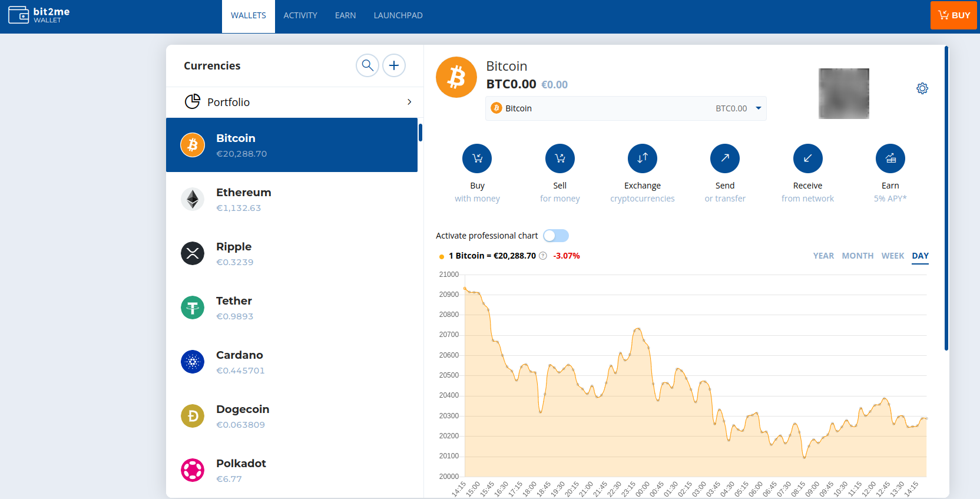Select the Ethereum currency row
Screen dimensions: 980x499
click(x=292, y=199)
